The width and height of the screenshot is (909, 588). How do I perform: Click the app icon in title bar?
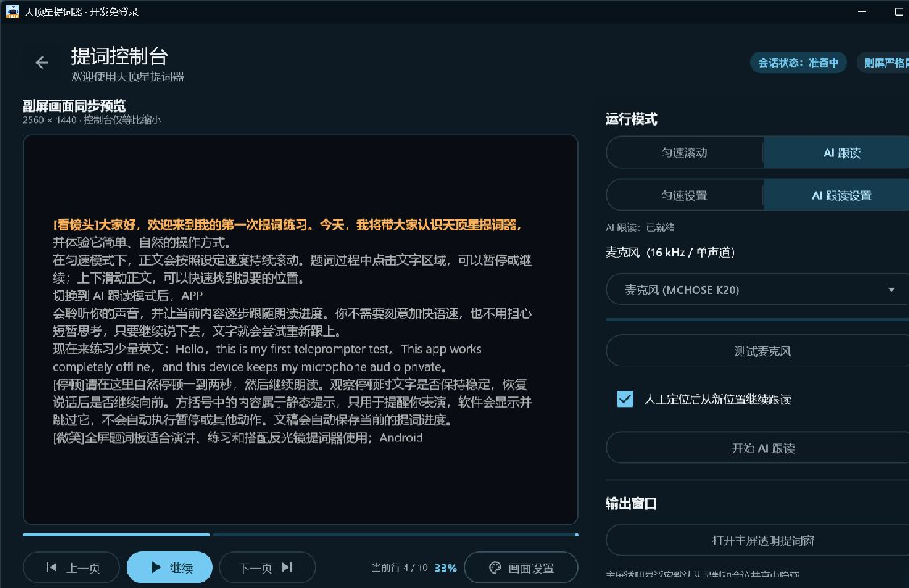[x=13, y=11]
